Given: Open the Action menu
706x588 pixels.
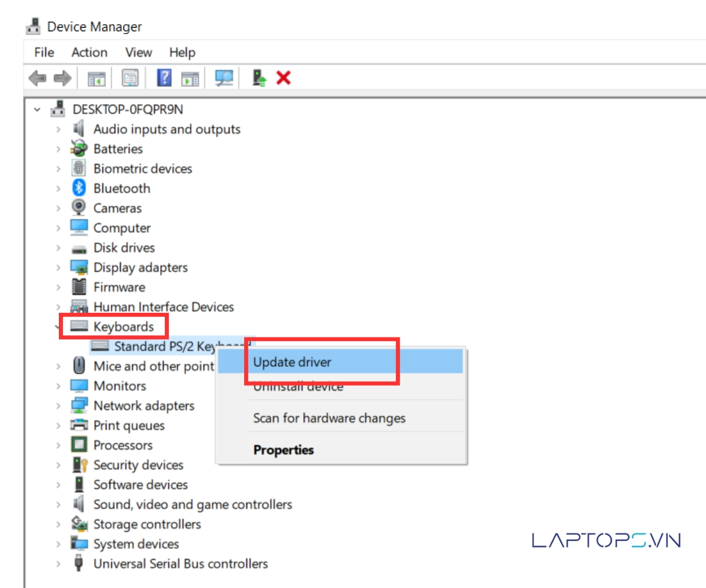Looking at the screenshot, I should (x=89, y=52).
